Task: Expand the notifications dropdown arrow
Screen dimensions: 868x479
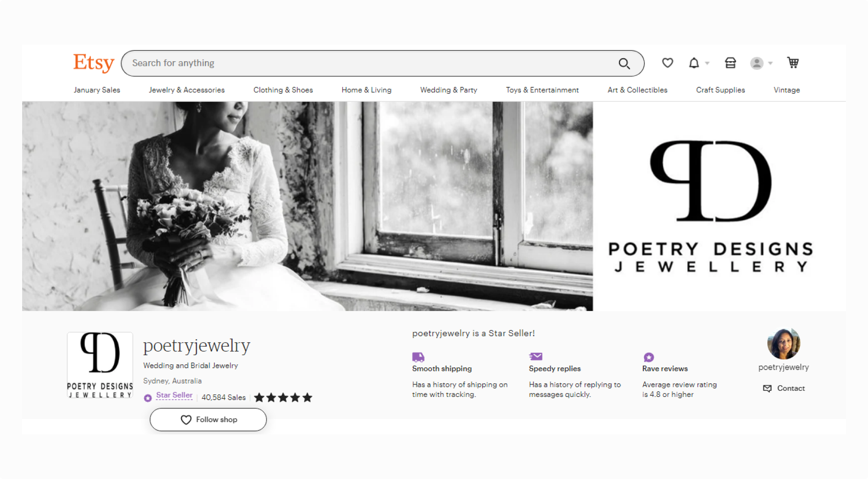Action: (x=707, y=63)
